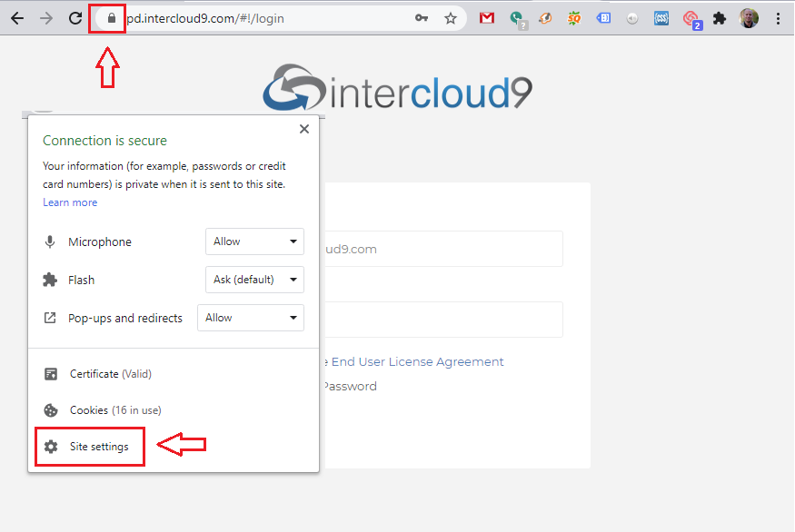Click the gray round speaker extension icon
The width and height of the screenshot is (795, 532).
[x=632, y=19]
